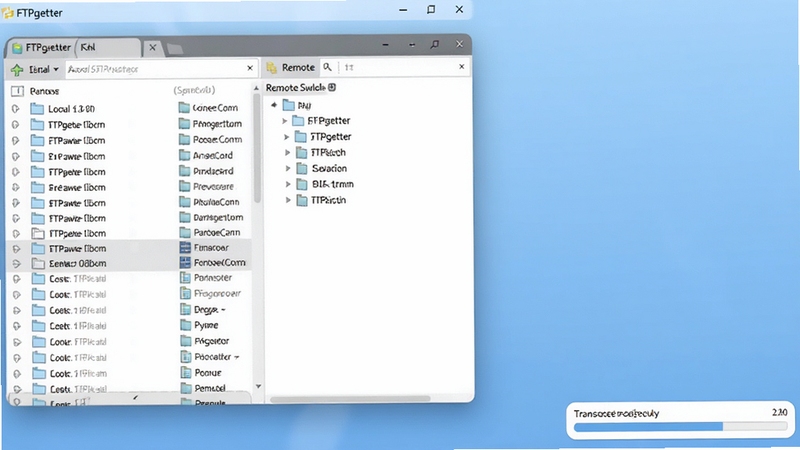Click the Remote pane horizontal scrollbar

pos(351,399)
